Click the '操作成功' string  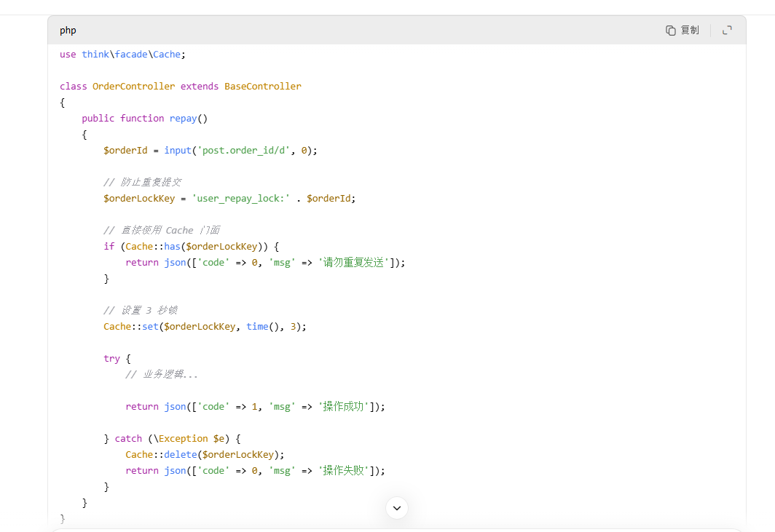click(344, 407)
